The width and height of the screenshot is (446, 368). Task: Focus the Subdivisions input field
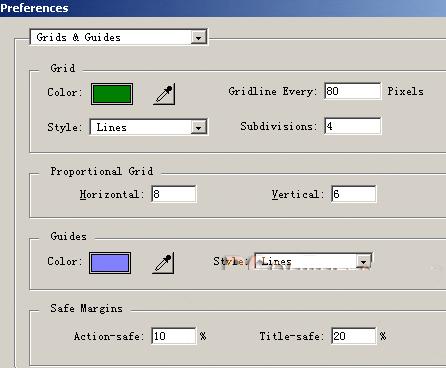[353, 126]
